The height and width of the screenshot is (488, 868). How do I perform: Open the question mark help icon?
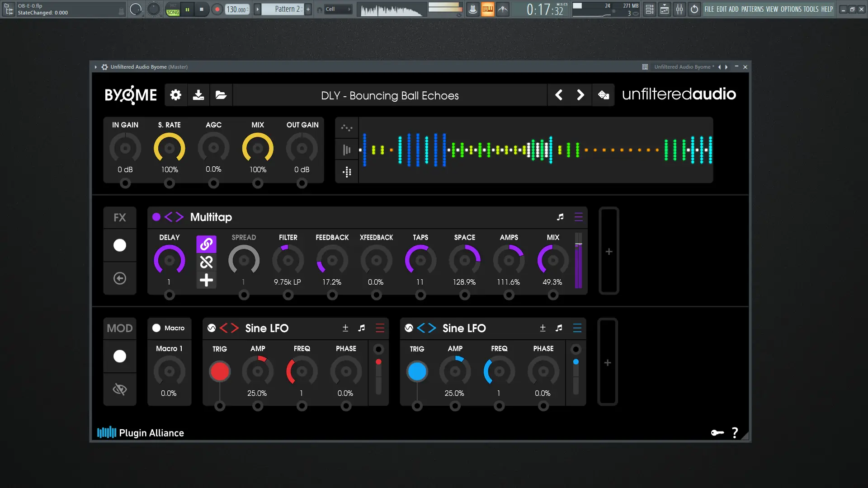(x=735, y=433)
